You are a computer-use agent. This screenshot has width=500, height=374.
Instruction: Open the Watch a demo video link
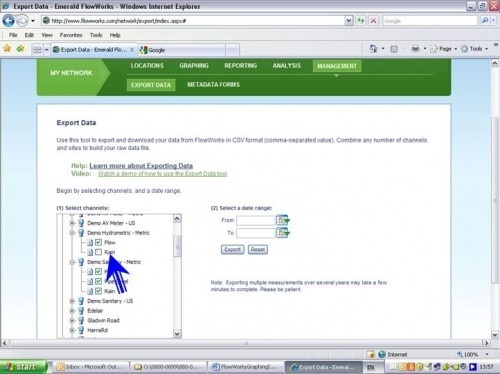(162, 174)
